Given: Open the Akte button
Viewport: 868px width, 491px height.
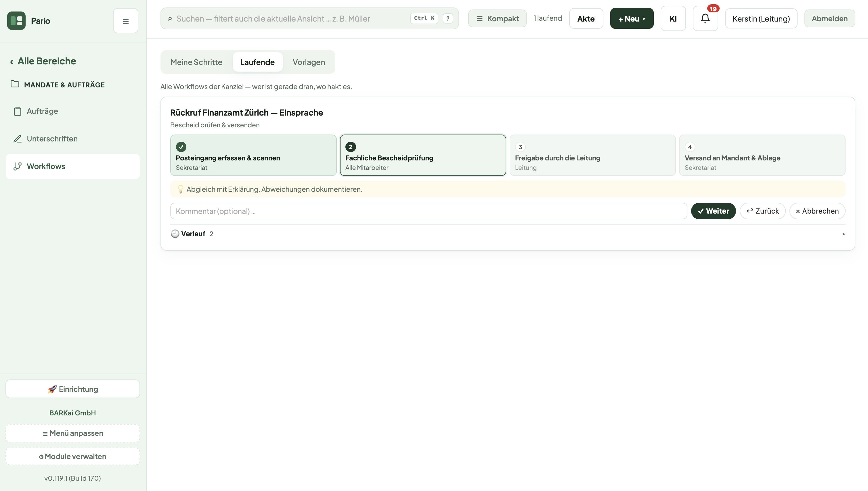Looking at the screenshot, I should [x=586, y=19].
